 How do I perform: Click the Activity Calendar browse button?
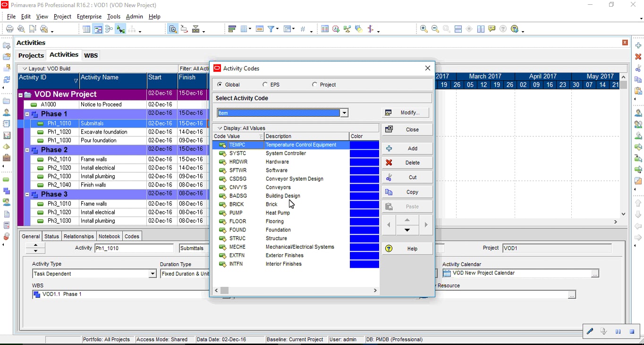tap(595, 273)
